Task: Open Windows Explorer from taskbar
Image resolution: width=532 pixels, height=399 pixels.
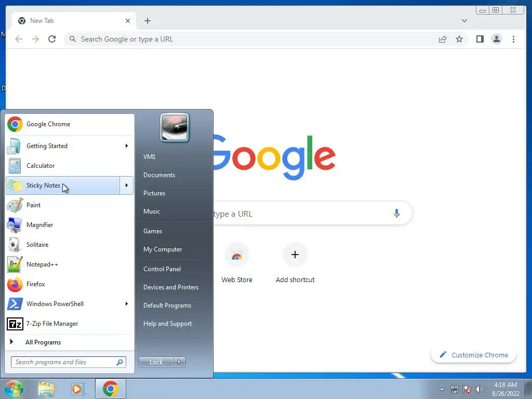Action: point(46,389)
